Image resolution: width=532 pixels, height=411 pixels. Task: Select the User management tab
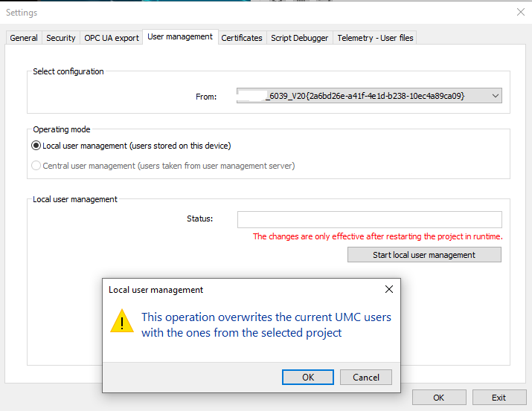180,36
